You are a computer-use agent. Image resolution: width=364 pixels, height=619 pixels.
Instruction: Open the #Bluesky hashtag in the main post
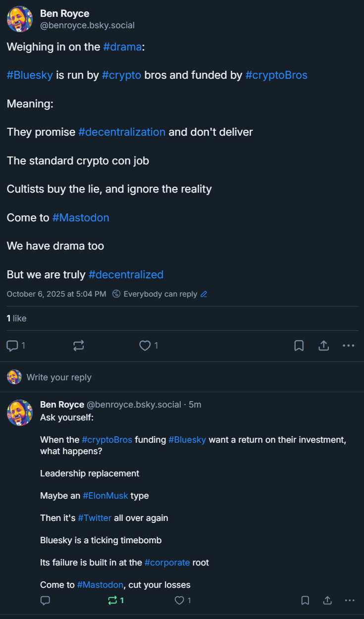(30, 75)
